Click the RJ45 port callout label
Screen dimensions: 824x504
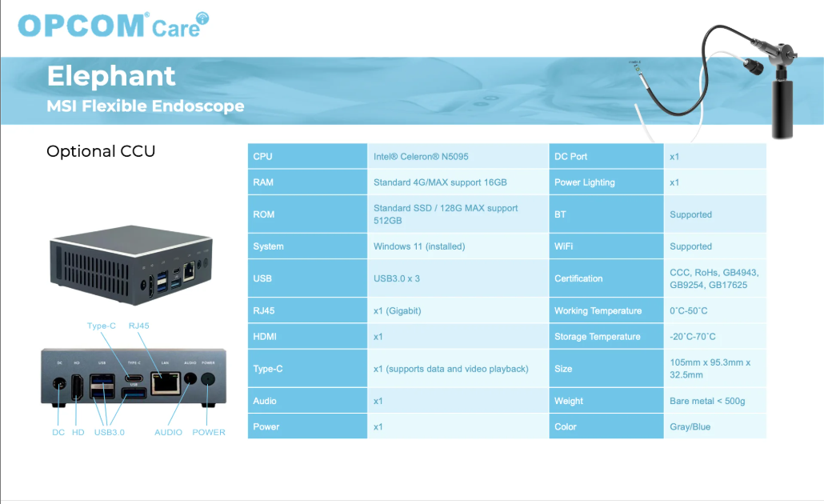[x=138, y=326]
